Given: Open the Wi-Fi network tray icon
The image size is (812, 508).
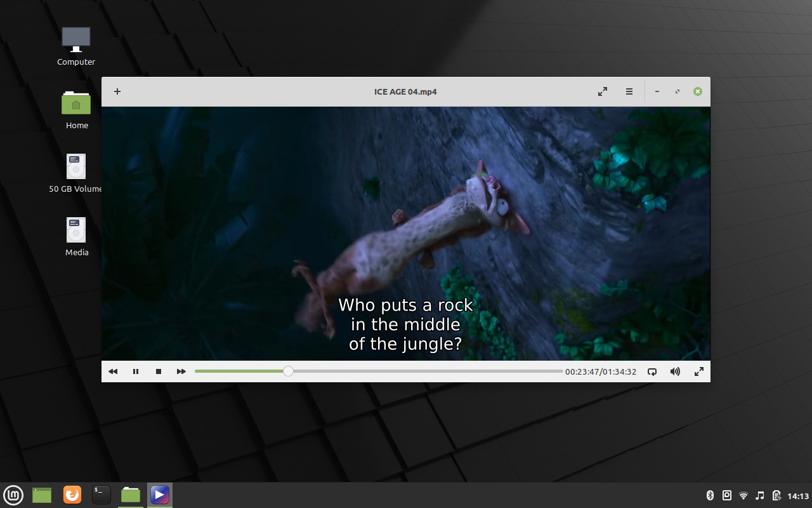Looking at the screenshot, I should point(743,495).
